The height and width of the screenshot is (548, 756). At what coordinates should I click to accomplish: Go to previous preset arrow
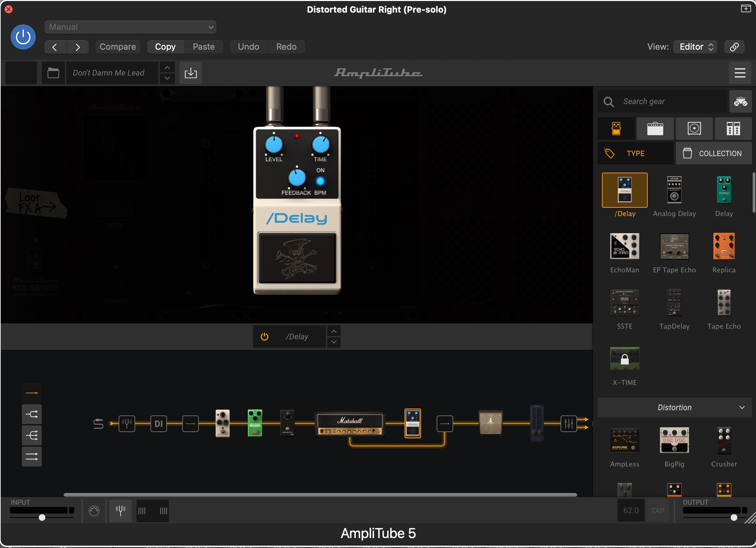(x=55, y=47)
